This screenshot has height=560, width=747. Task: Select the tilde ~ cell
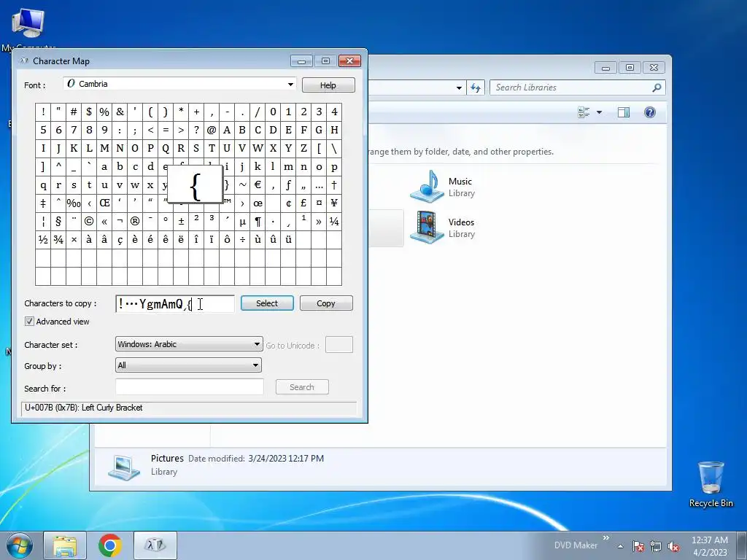tap(242, 184)
